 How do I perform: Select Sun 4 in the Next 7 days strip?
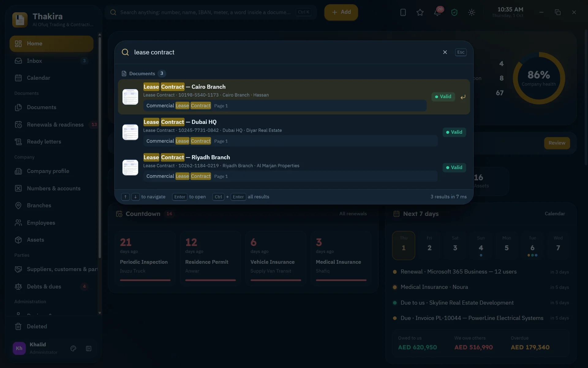(x=481, y=245)
